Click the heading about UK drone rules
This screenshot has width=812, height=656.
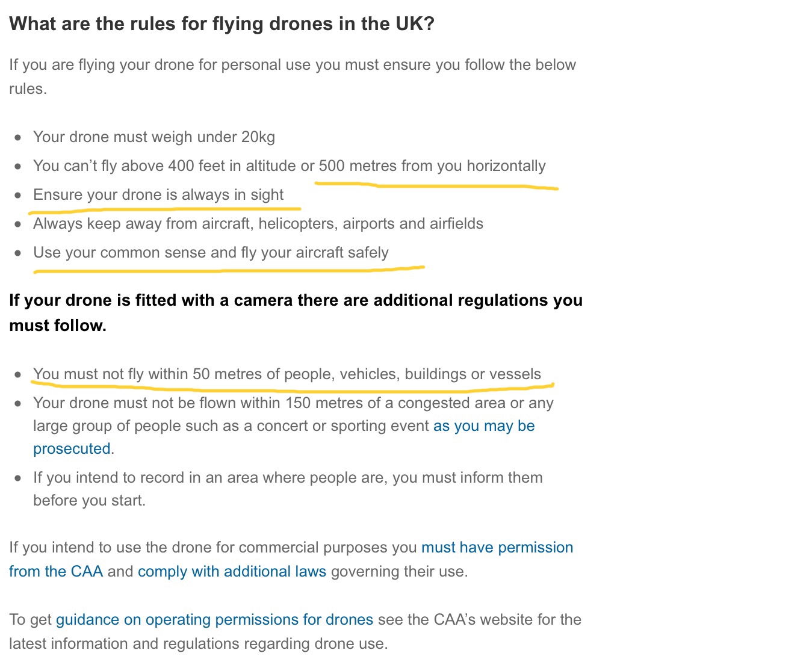click(222, 24)
